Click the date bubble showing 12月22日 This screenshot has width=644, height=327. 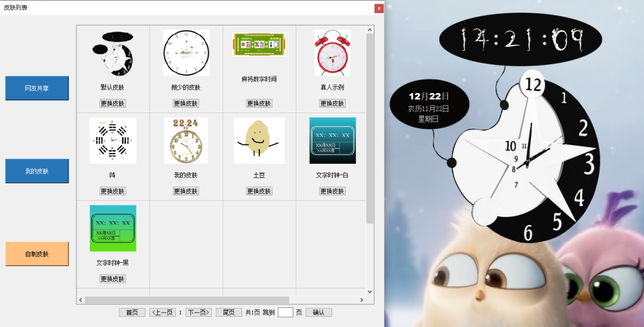[x=429, y=104]
